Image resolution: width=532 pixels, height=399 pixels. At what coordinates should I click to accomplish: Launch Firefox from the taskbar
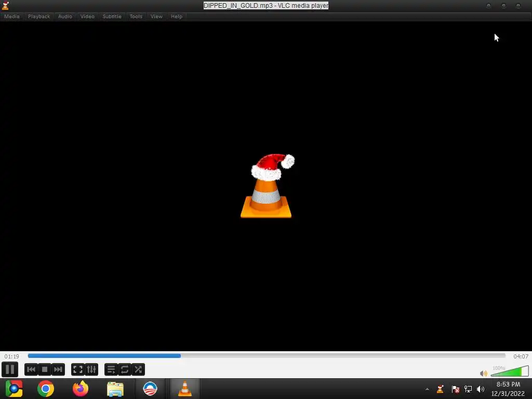(x=81, y=389)
